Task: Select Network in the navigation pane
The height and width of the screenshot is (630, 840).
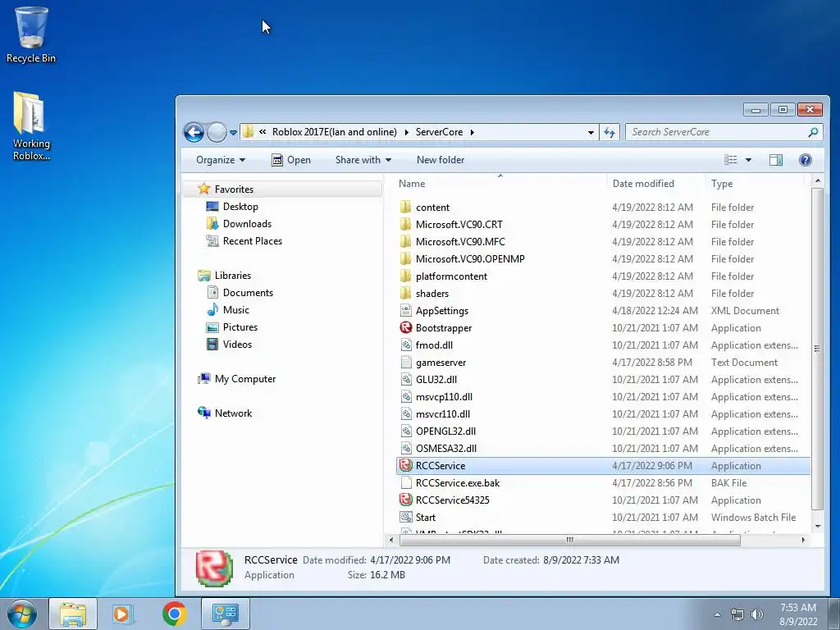Action: pos(233,413)
